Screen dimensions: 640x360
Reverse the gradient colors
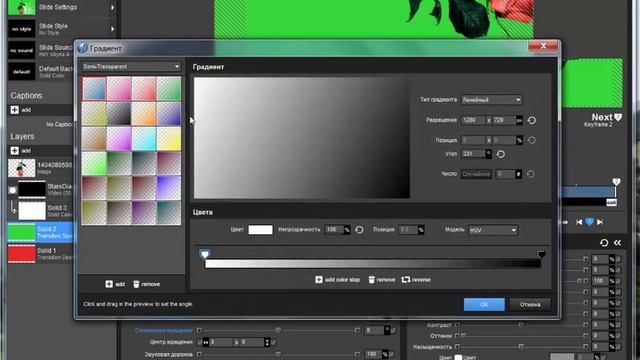click(416, 280)
